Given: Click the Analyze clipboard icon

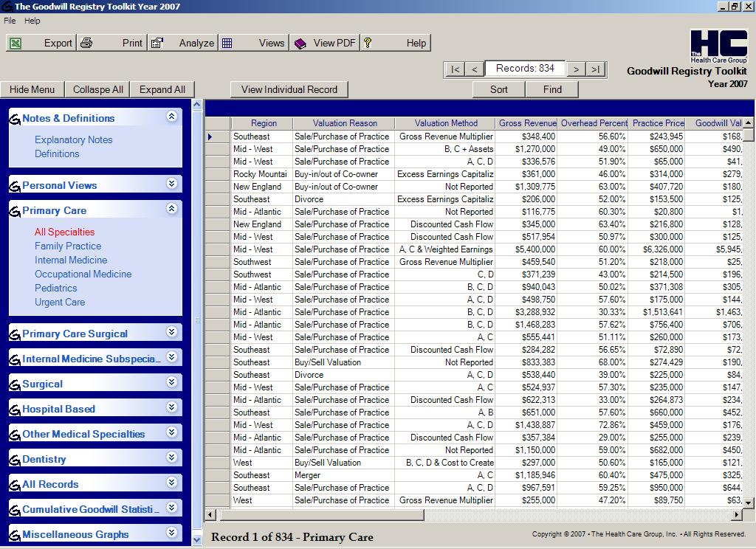Looking at the screenshot, I should pos(157,44).
